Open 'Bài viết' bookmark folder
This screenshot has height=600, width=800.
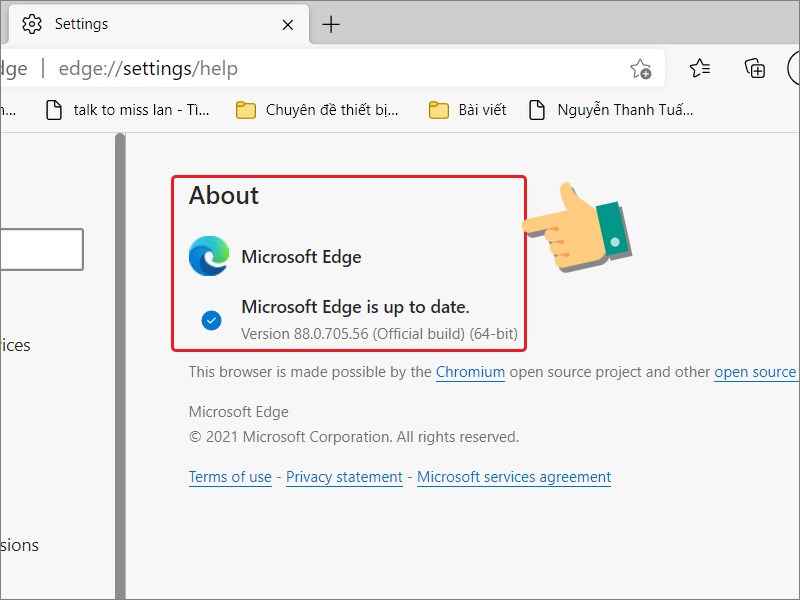coord(467,110)
